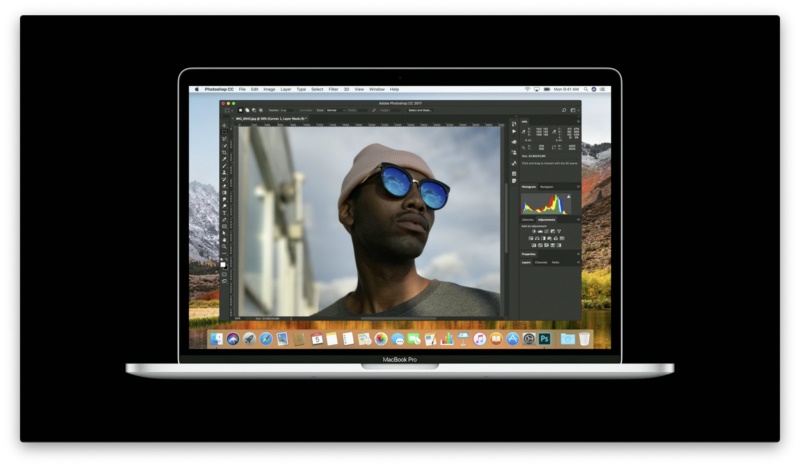Open Finder from the Dock
800x467 pixels.
(216, 339)
